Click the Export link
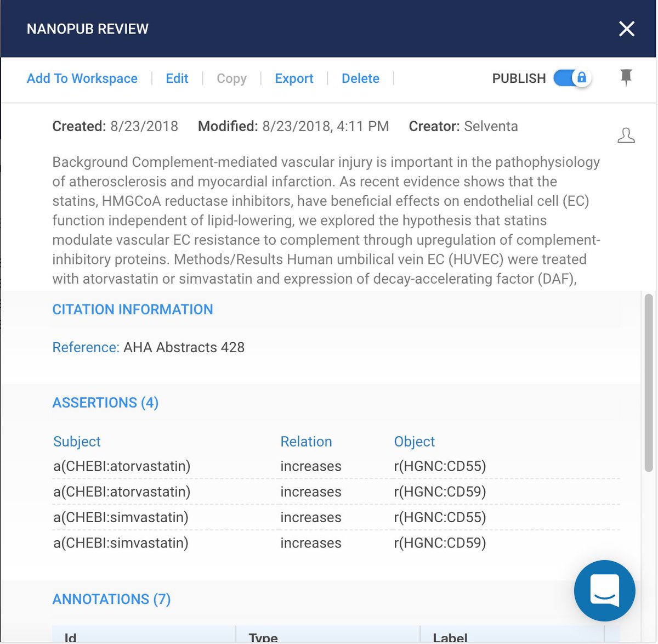Screen dimensions: 658x644 coord(294,78)
